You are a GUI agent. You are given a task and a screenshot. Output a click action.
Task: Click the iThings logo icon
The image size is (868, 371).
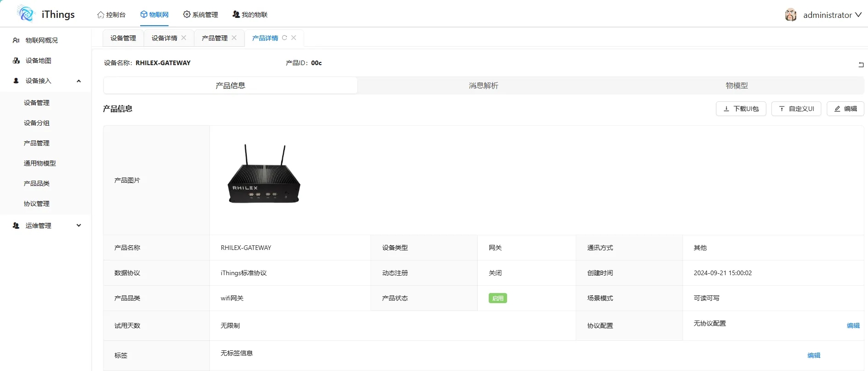(26, 14)
